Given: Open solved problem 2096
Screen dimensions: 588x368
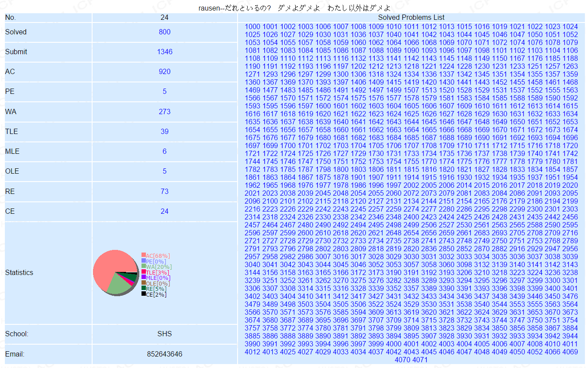Looking at the screenshot, I should [x=253, y=201].
